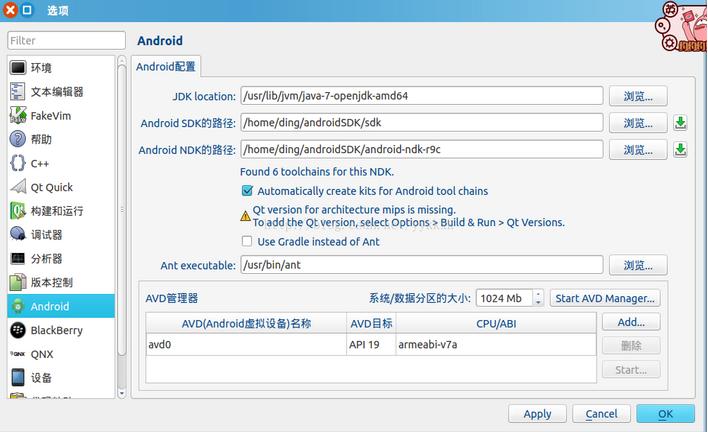
Task: Browse for the Android NDK path
Action: pos(638,149)
